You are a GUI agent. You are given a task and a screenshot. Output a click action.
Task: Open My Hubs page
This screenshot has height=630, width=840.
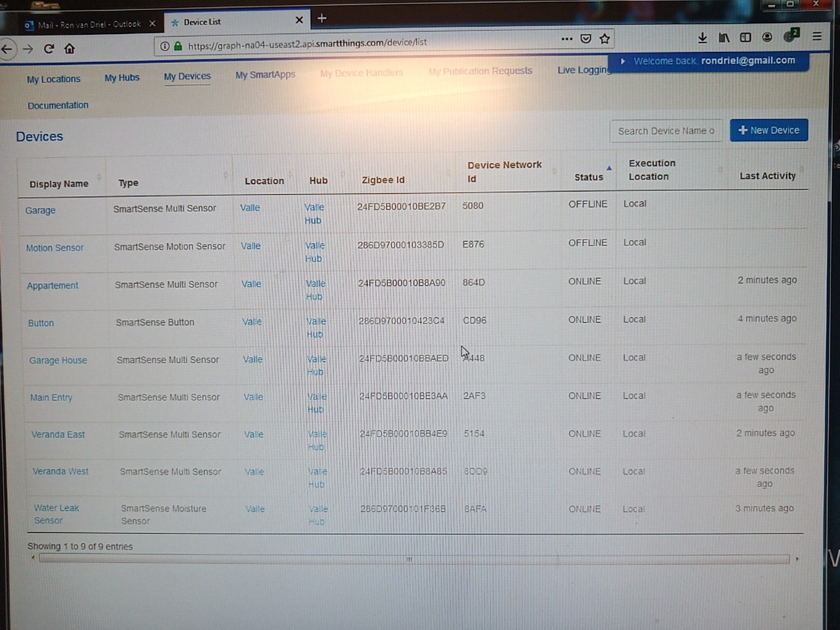pos(122,77)
